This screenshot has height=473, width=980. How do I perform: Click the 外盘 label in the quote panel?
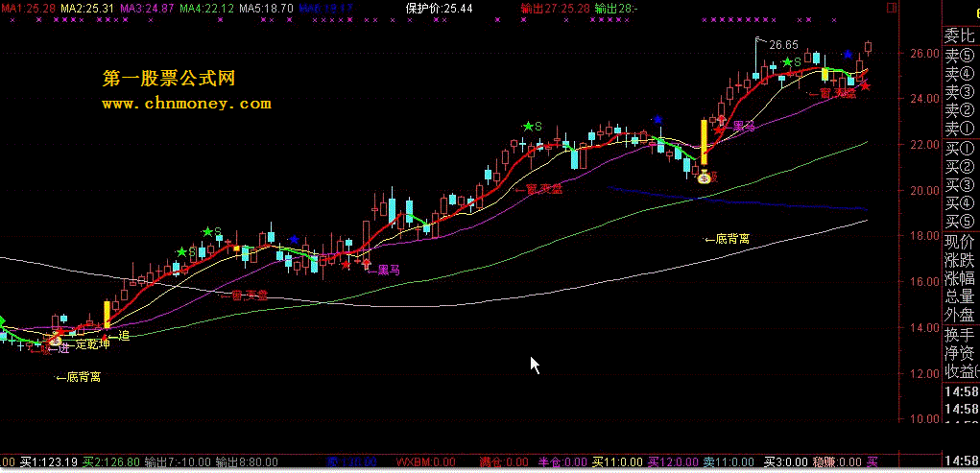[960, 314]
